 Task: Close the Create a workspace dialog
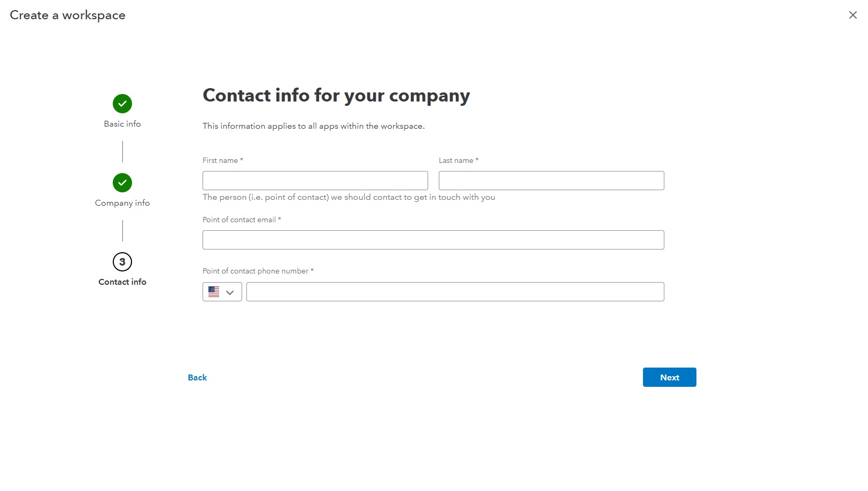coord(852,15)
